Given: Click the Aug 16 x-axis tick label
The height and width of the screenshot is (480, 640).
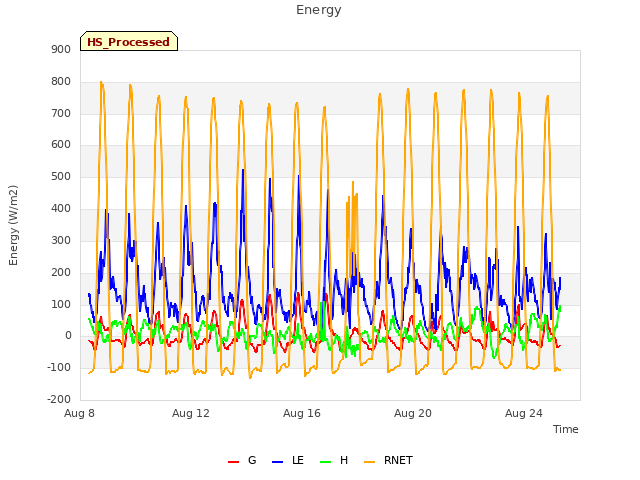Looking at the screenshot, I should click(302, 413).
